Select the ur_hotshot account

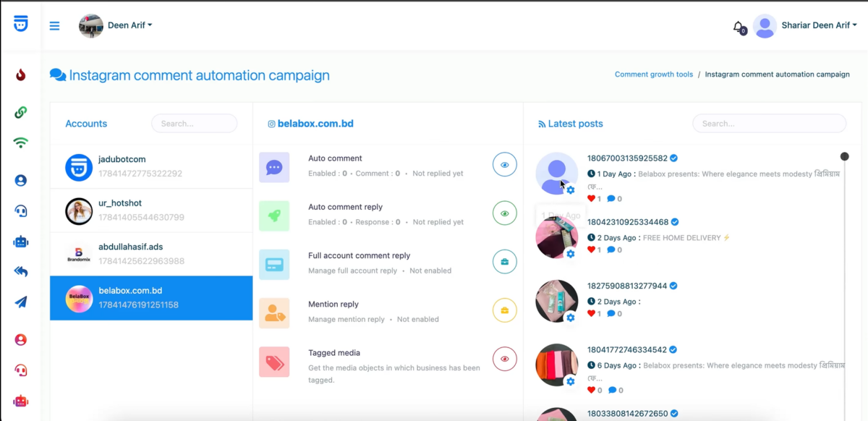click(x=151, y=210)
